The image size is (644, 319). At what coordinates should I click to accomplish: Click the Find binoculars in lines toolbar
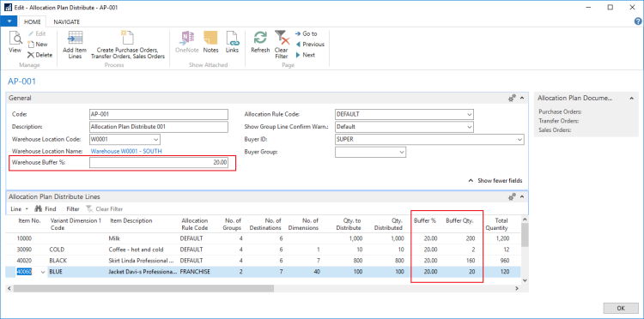(46, 208)
